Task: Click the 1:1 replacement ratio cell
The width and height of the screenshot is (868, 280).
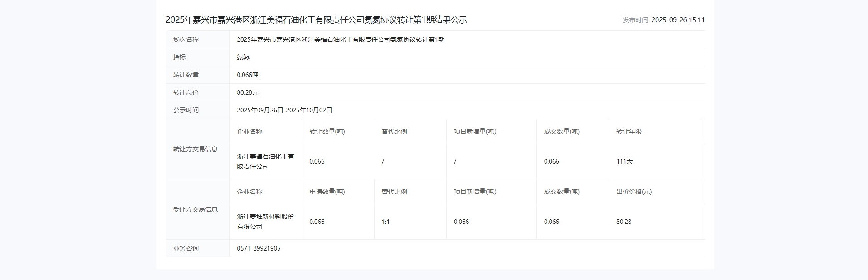Action: tap(385, 222)
